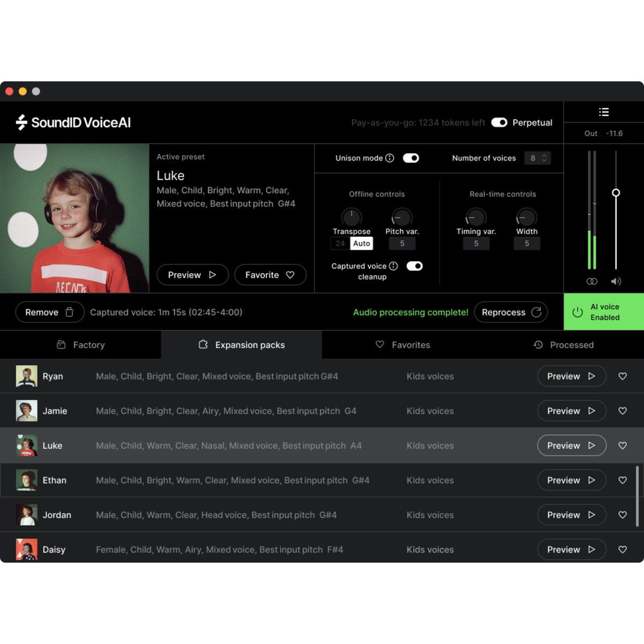
Task: Switch to the Processed tab
Action: [563, 345]
